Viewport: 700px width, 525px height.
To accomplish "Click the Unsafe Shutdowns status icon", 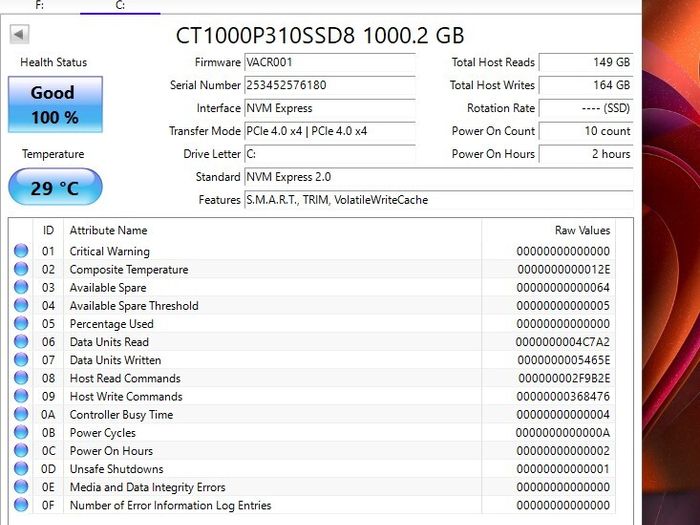I will (21, 469).
